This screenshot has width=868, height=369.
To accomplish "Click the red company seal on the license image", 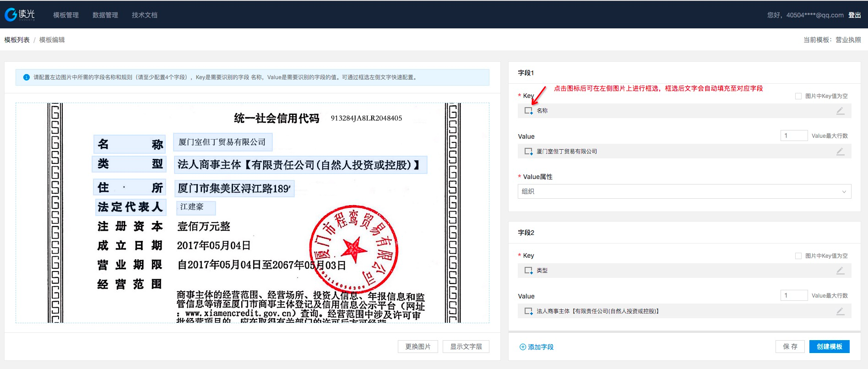I will (353, 249).
